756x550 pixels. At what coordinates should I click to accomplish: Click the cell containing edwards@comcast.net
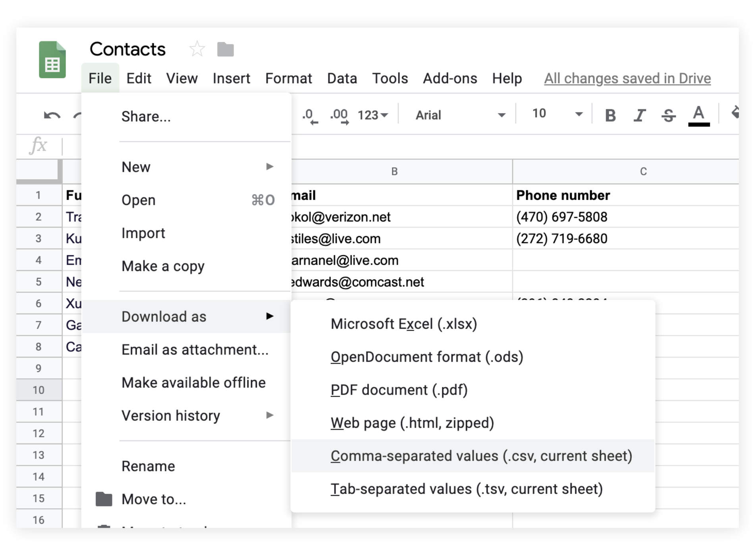(402, 282)
